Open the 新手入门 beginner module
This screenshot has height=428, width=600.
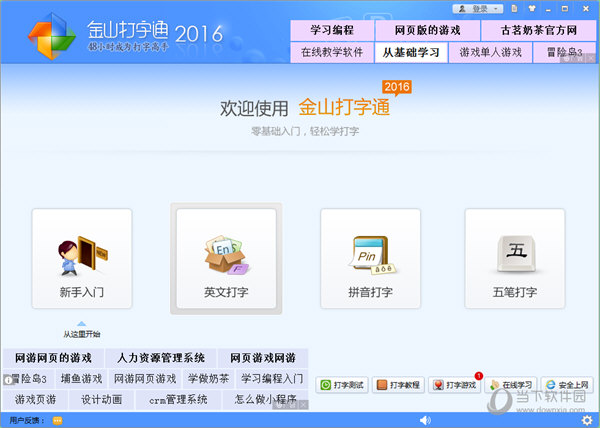(x=82, y=259)
